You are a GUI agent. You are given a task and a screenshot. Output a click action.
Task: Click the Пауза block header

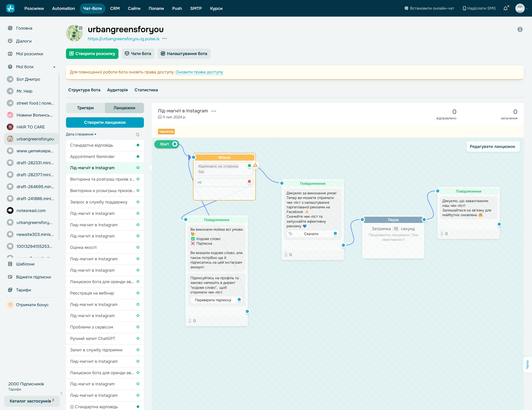coord(393,220)
